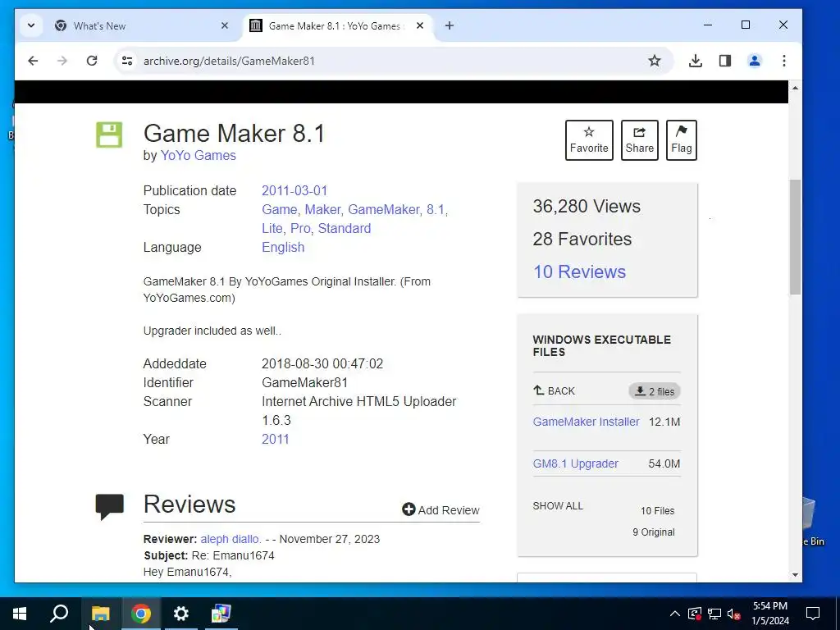Viewport: 840px width, 630px height.
Task: Open the tab search chevron
Action: click(x=31, y=25)
